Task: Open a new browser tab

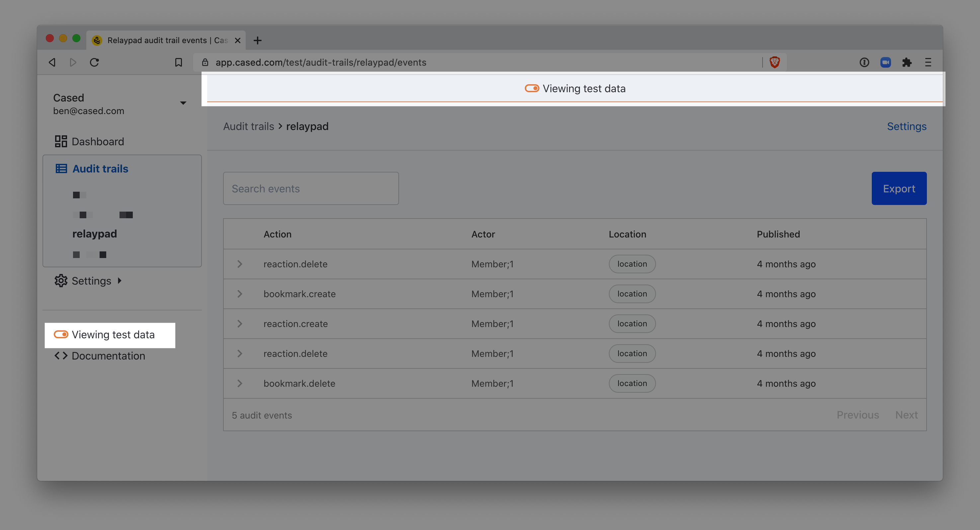Action: coord(258,40)
